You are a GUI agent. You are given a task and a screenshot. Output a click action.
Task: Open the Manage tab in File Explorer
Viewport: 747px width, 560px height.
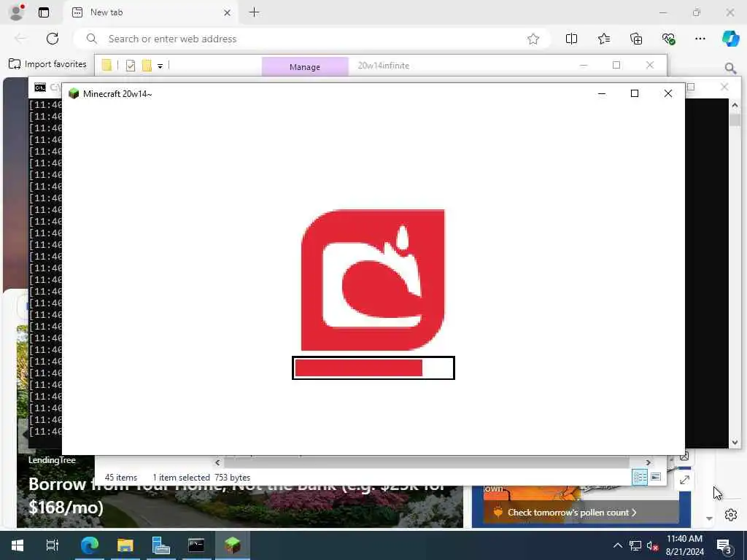point(305,66)
